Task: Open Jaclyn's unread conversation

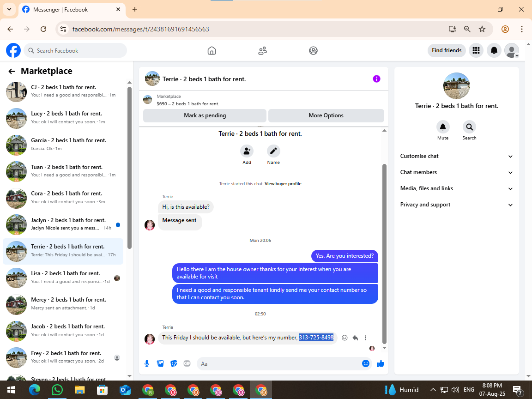Action: point(63,224)
